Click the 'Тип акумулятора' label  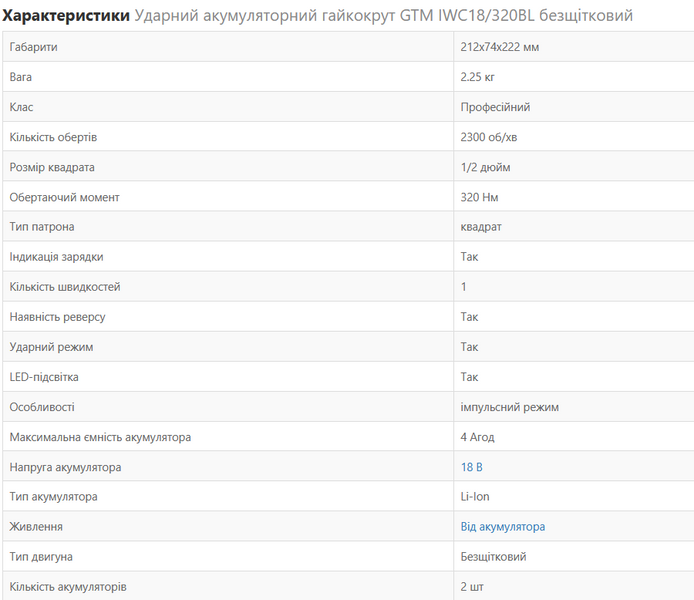pyautogui.click(x=54, y=496)
